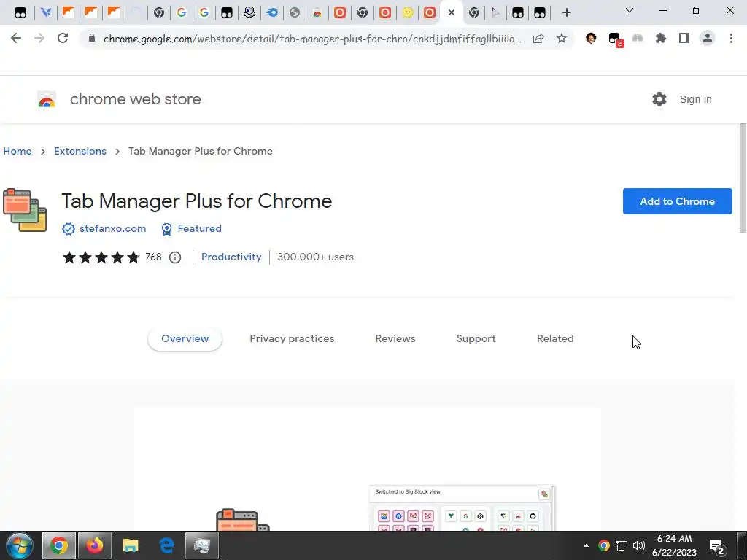Expand the tab search dropdown arrow
Image resolution: width=747 pixels, height=560 pixels.
coord(630,10)
